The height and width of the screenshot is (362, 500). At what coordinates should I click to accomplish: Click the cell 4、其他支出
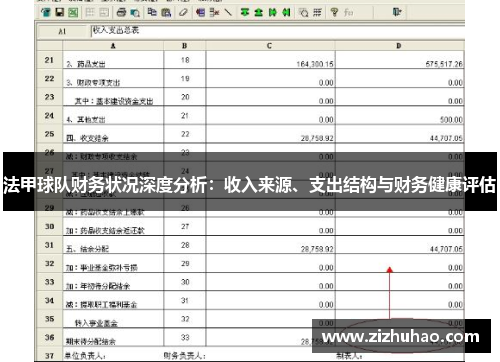(113, 116)
